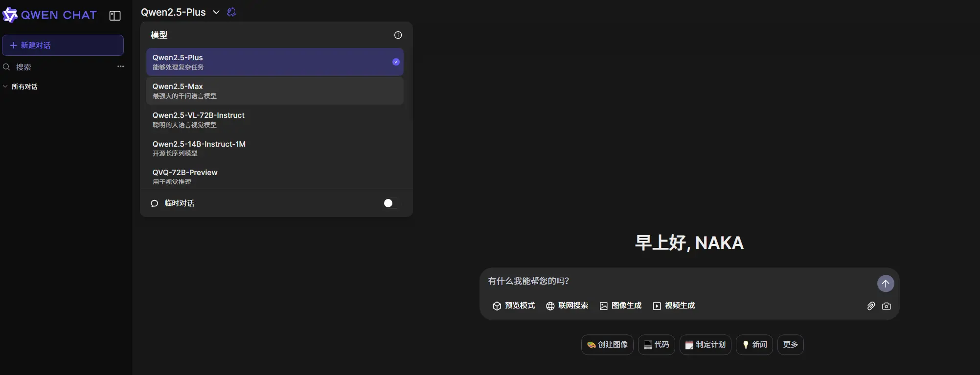
Task: Enable 联网搜索 web search
Action: [x=567, y=306]
